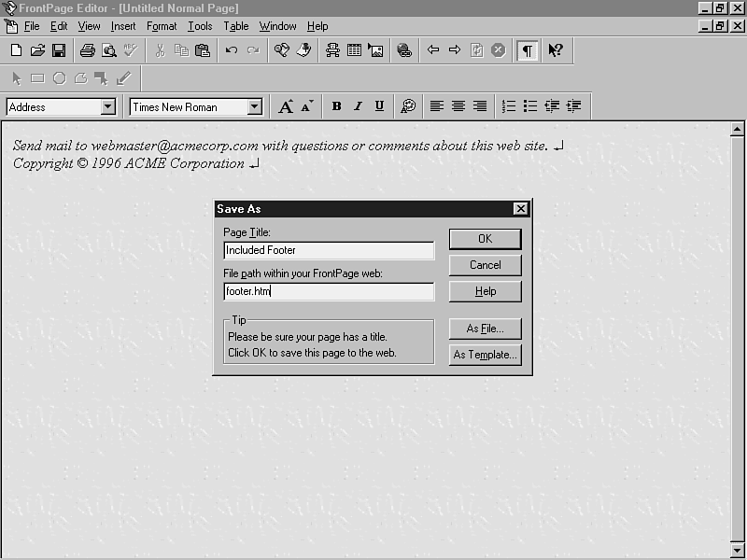Screen dimensions: 747x560
Task: Click the Print icon in toolbar
Action: point(87,50)
